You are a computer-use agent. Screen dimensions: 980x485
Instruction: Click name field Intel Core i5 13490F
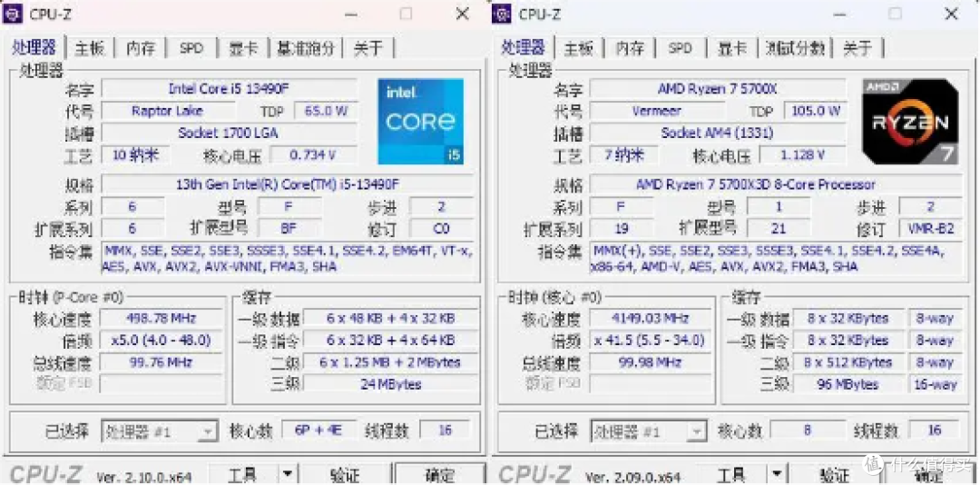[229, 89]
